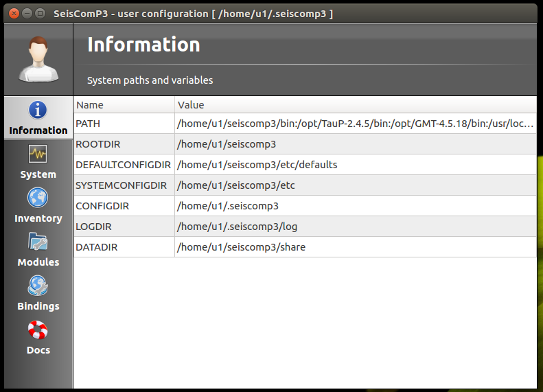This screenshot has width=543, height=392.
Task: Close the SeisComP3 configuration window
Action: pyautogui.click(x=14, y=14)
